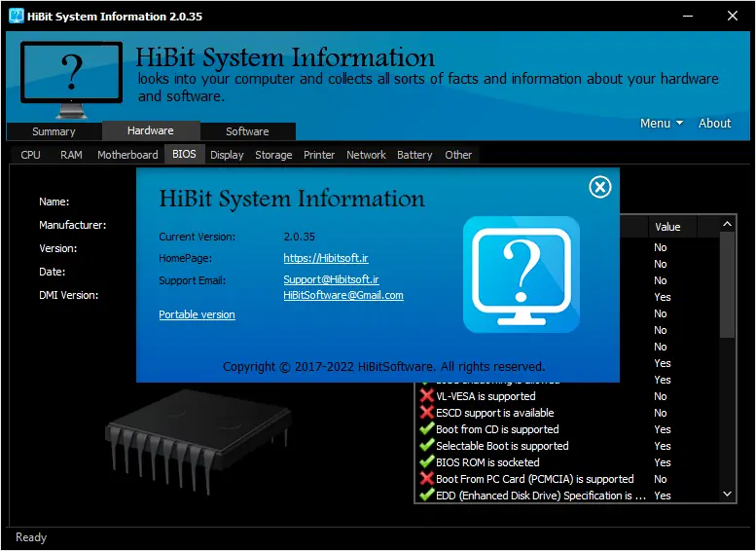Click the 2.0.35 current version value

(x=299, y=237)
